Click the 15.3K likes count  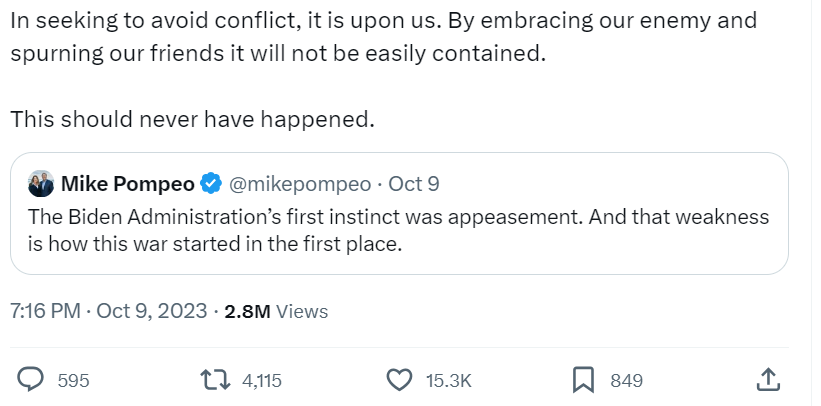[x=448, y=381]
